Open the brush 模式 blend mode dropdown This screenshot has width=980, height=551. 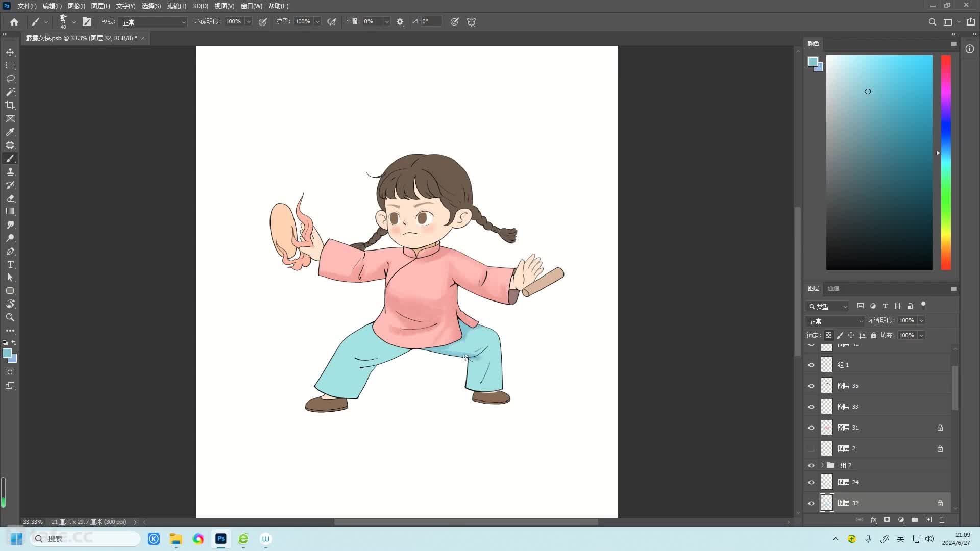pos(153,22)
